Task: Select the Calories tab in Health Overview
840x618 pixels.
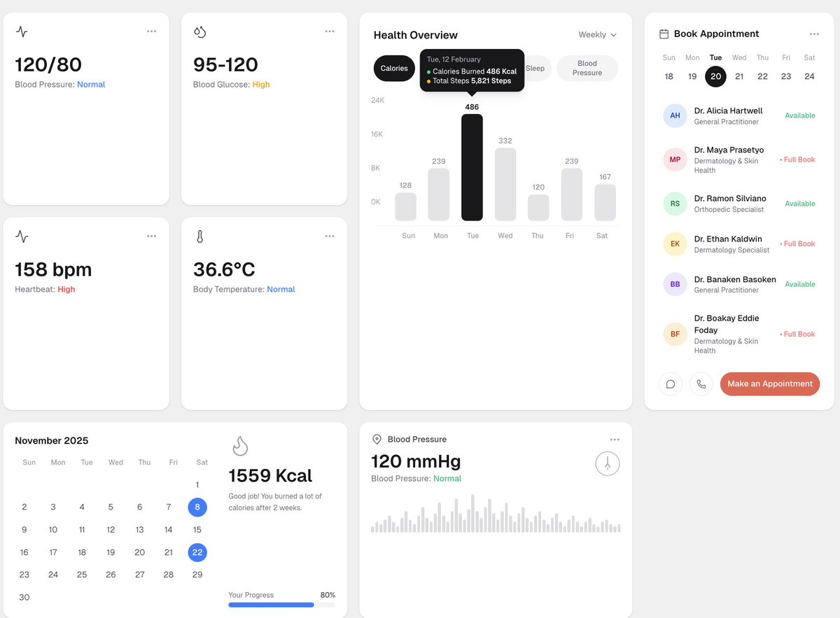Action: point(394,69)
